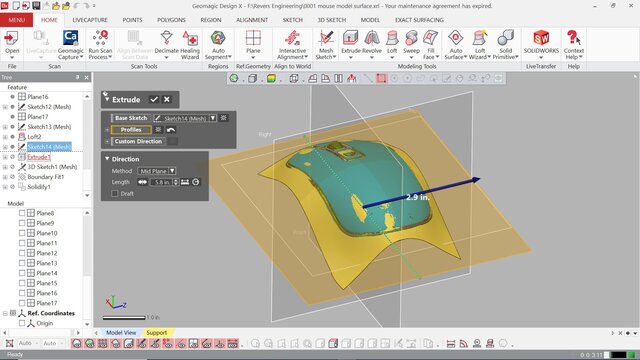Toggle the Draft checkbox
The width and height of the screenshot is (640, 360).
115,193
